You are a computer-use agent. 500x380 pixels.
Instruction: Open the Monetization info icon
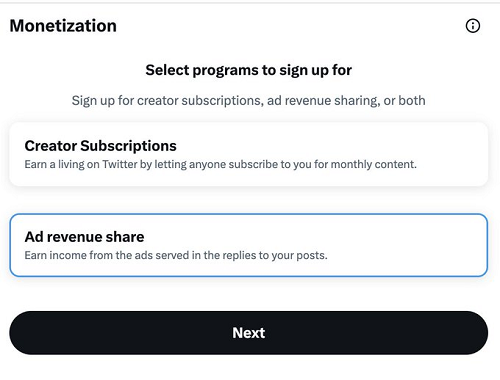pos(473,26)
